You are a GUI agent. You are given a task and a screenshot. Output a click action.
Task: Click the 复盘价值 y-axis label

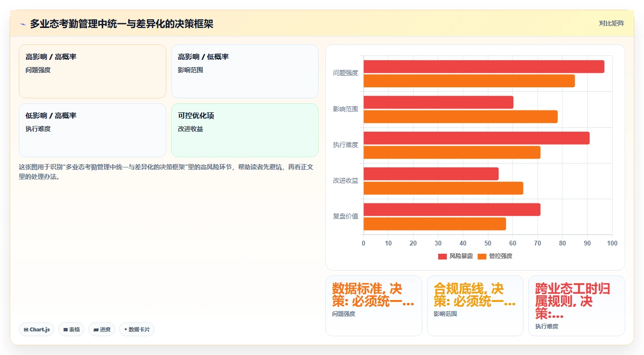click(x=346, y=216)
